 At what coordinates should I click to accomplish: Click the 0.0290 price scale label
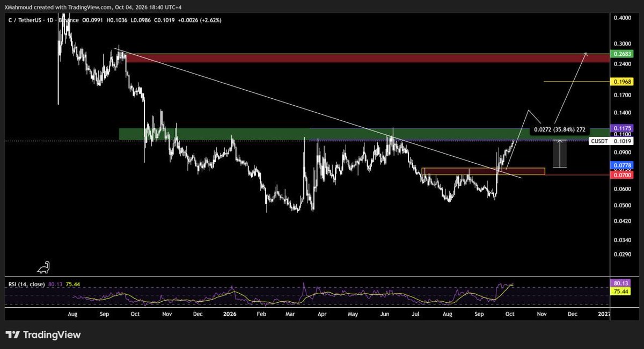click(x=622, y=253)
